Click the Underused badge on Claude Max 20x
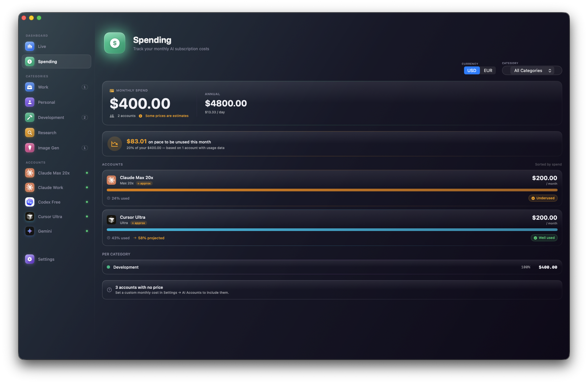 coord(543,198)
